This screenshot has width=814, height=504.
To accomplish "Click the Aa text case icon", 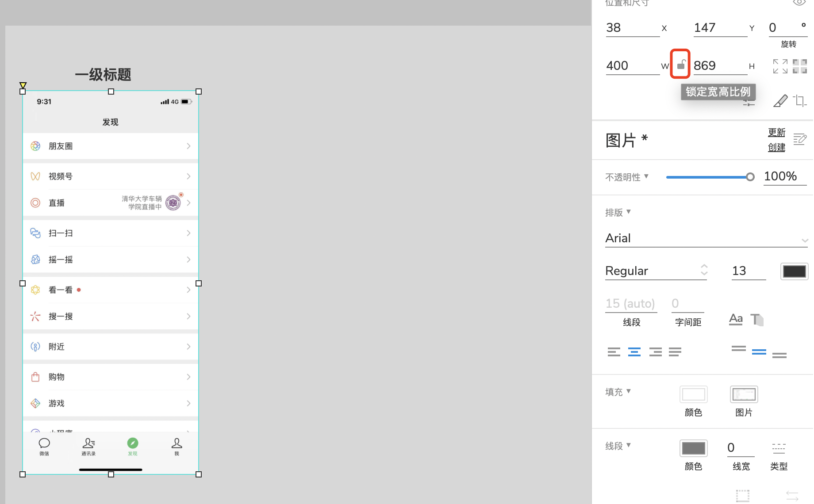I will tap(736, 319).
